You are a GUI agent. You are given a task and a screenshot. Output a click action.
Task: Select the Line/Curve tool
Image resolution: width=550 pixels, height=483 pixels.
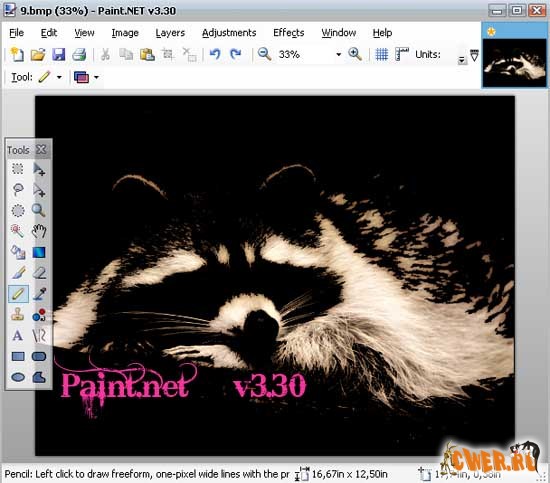pyautogui.click(x=39, y=336)
